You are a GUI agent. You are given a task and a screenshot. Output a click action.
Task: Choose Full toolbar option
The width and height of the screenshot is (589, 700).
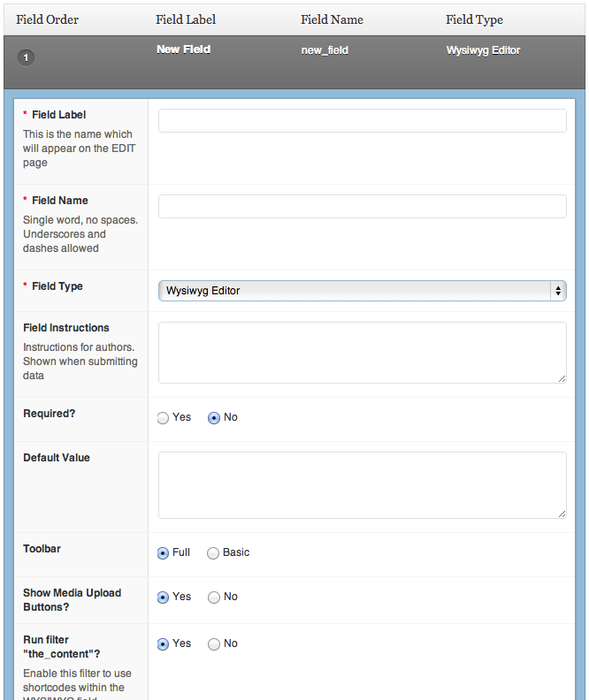(163, 553)
